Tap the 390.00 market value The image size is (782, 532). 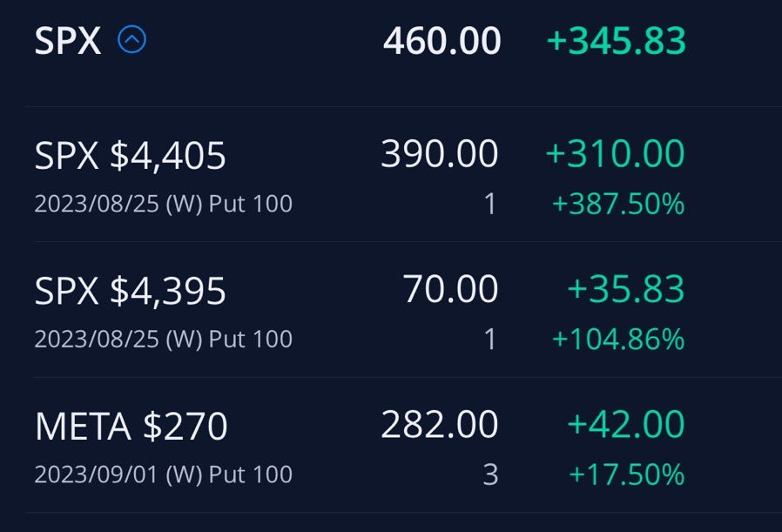click(439, 154)
